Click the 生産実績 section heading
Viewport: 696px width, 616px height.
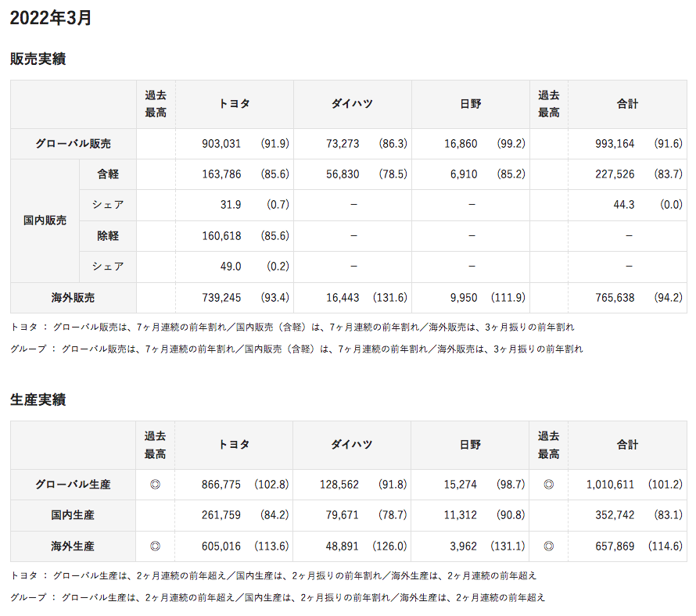38,399
